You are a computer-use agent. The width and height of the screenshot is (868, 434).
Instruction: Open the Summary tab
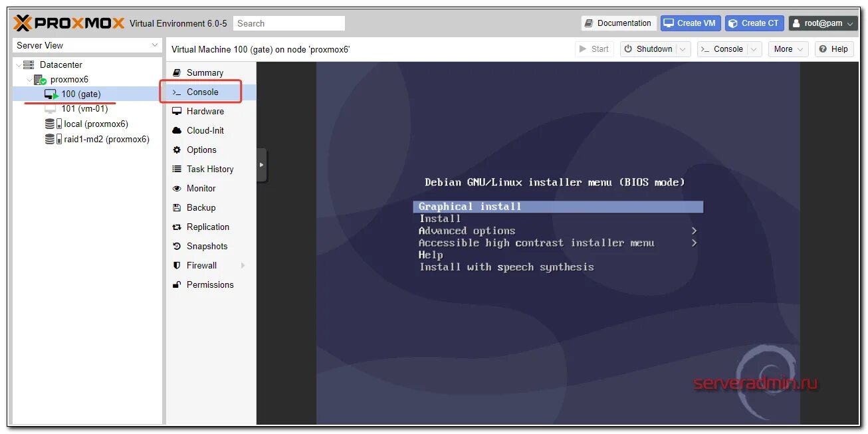211,72
